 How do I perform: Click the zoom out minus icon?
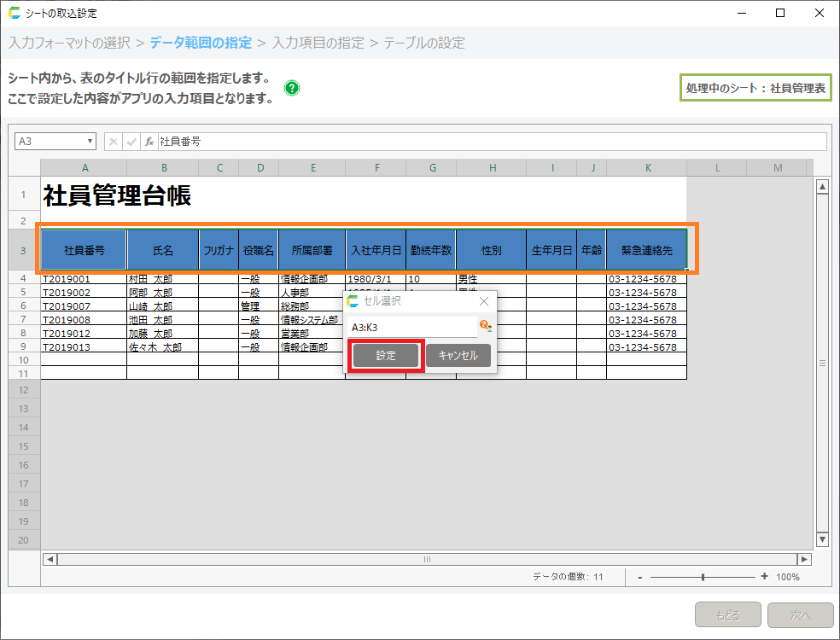click(x=640, y=577)
